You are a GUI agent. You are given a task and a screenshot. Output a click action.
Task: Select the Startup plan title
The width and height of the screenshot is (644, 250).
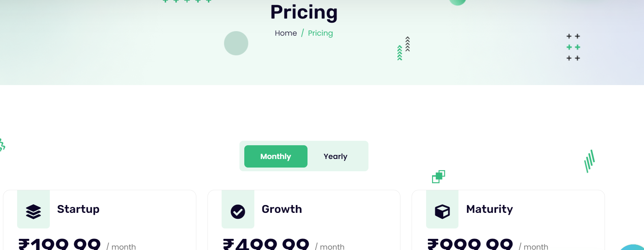pyautogui.click(x=78, y=209)
